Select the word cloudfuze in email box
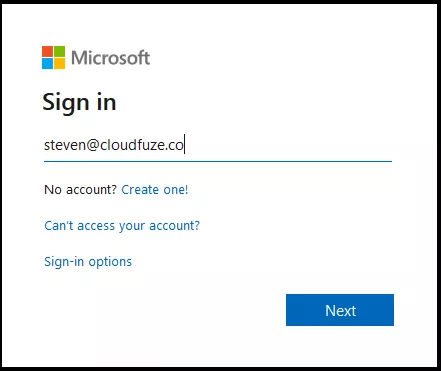The height and width of the screenshot is (371, 441). pos(134,145)
